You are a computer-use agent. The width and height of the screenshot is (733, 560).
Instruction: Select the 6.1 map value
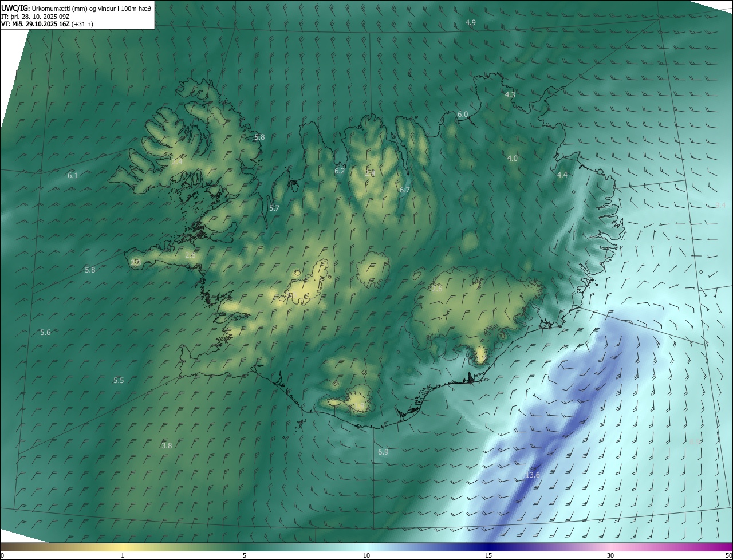click(x=73, y=175)
